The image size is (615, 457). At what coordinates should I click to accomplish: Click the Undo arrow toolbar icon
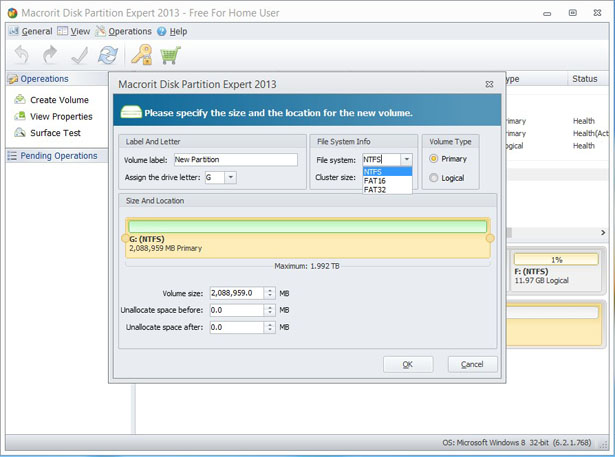(22, 55)
